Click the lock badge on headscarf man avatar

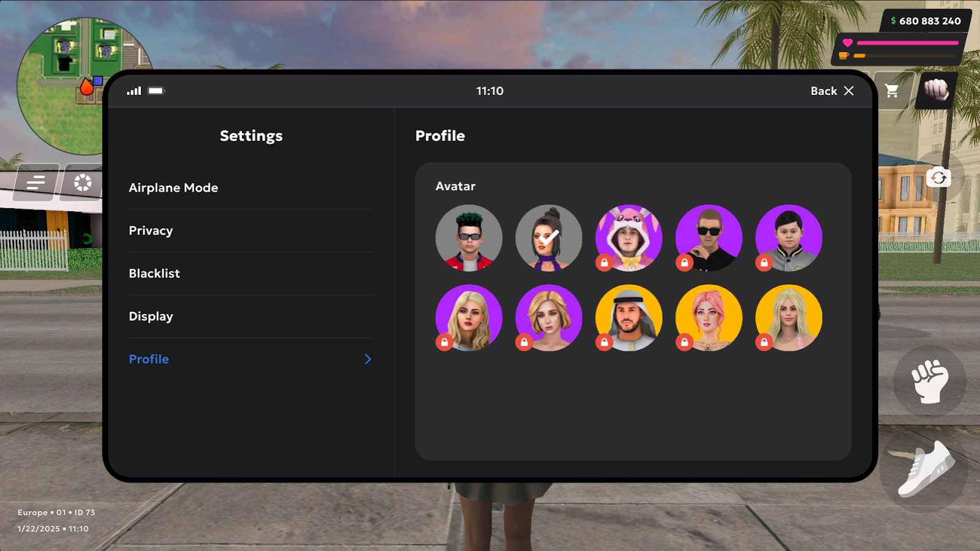point(605,342)
